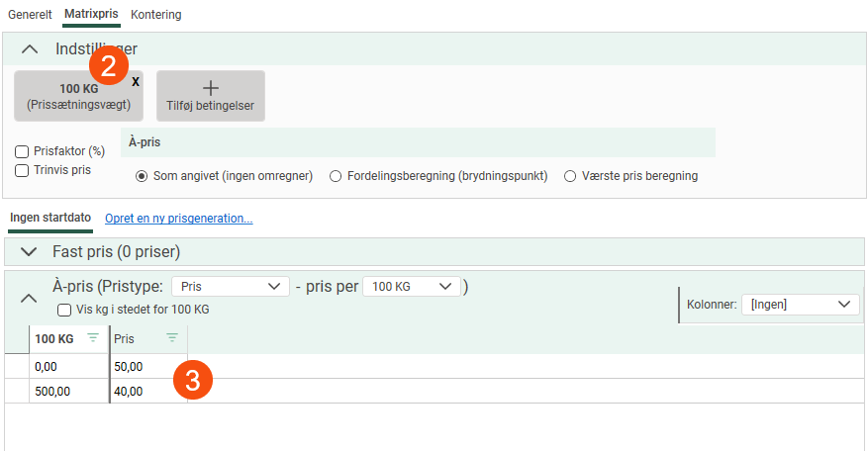Remove the 100 KG condition with X

tap(136, 82)
